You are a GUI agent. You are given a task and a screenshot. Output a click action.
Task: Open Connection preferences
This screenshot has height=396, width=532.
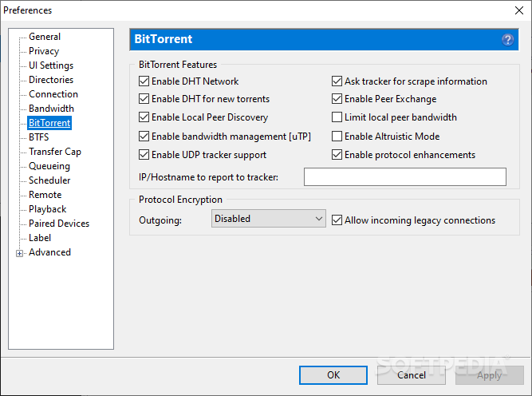[53, 94]
